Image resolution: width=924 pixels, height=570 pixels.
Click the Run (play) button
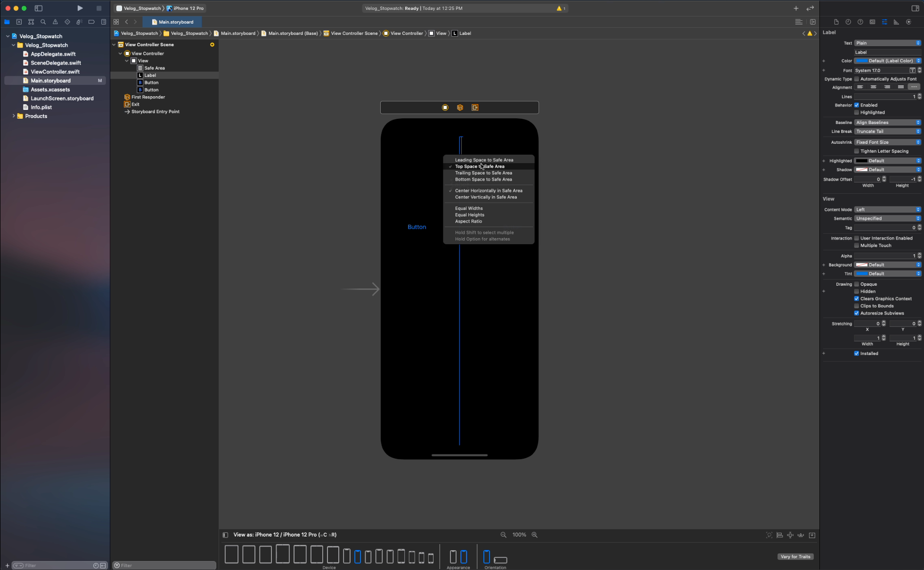coord(80,8)
